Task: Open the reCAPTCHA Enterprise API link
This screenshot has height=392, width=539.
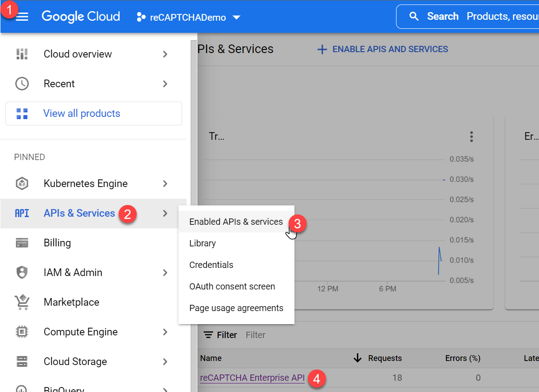Action: coord(252,378)
